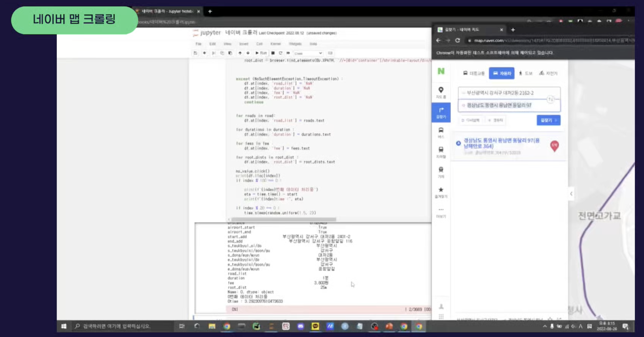Select the public transit tab
The height and width of the screenshot is (337, 644).
click(x=474, y=73)
